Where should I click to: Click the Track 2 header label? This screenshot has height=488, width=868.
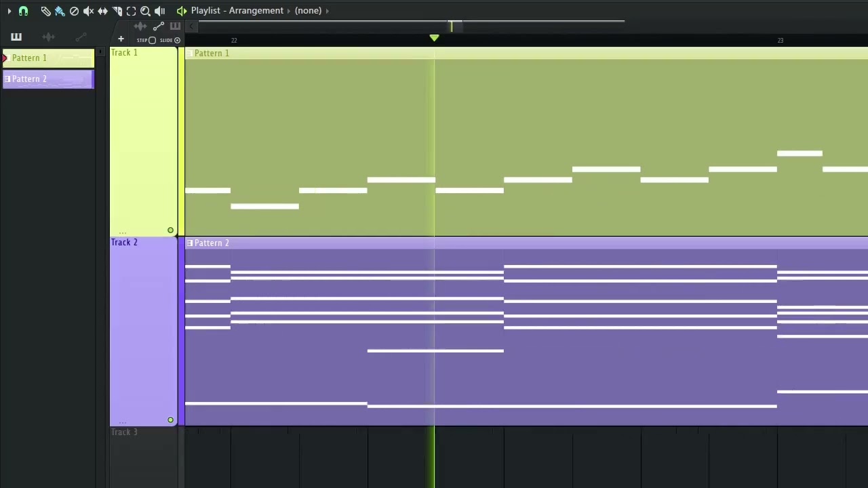click(124, 243)
